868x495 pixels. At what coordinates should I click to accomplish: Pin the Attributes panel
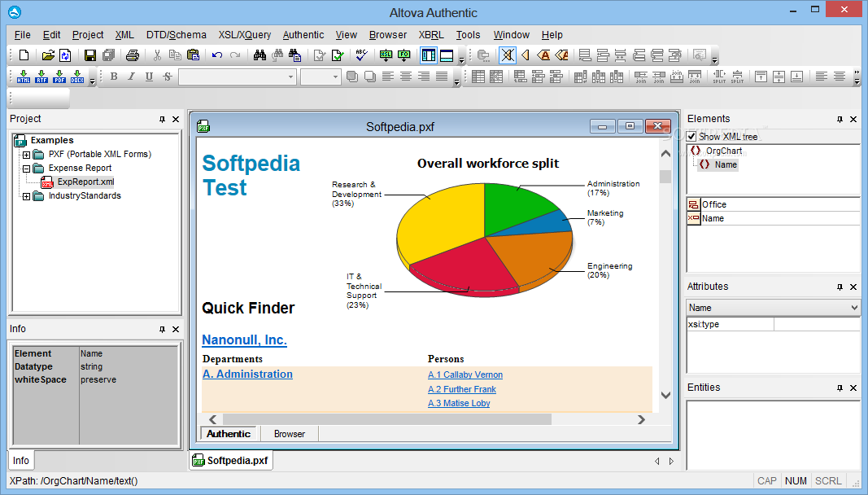click(840, 287)
